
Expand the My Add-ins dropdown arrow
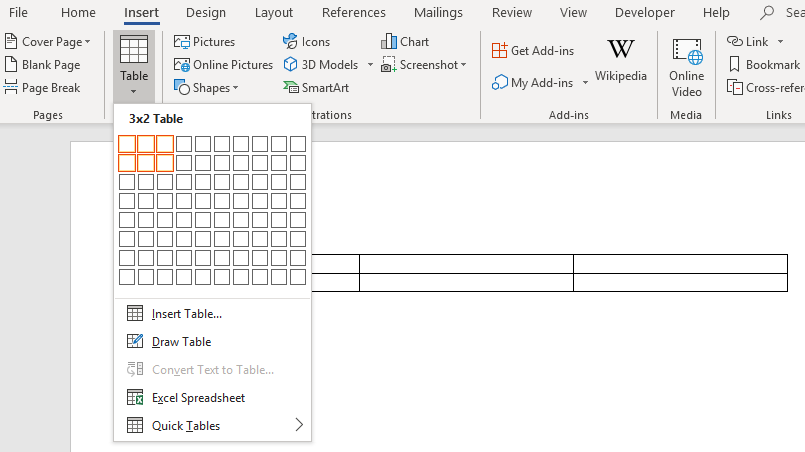coord(585,83)
